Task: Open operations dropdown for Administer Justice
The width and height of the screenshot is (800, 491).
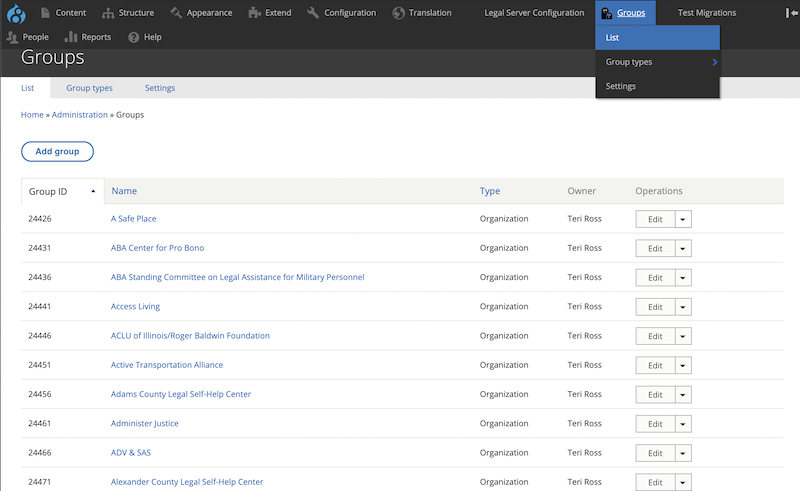Action: [683, 424]
